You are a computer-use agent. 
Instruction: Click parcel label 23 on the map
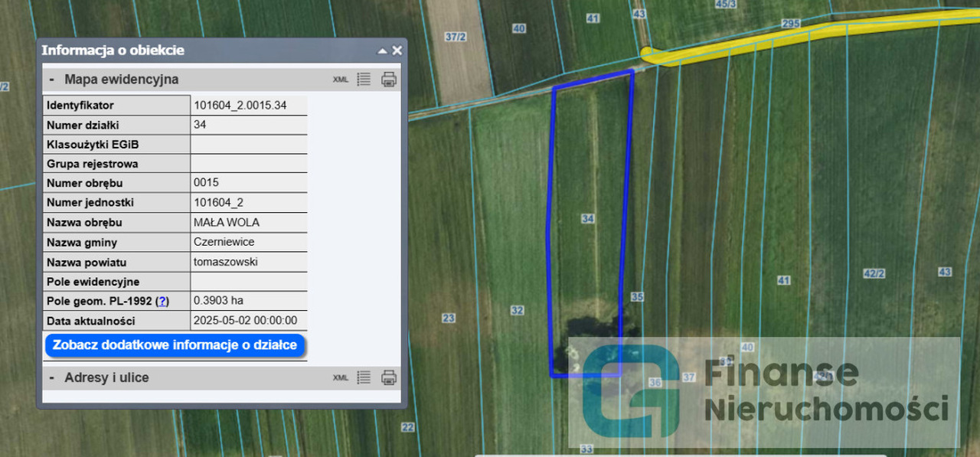pyautogui.click(x=449, y=318)
